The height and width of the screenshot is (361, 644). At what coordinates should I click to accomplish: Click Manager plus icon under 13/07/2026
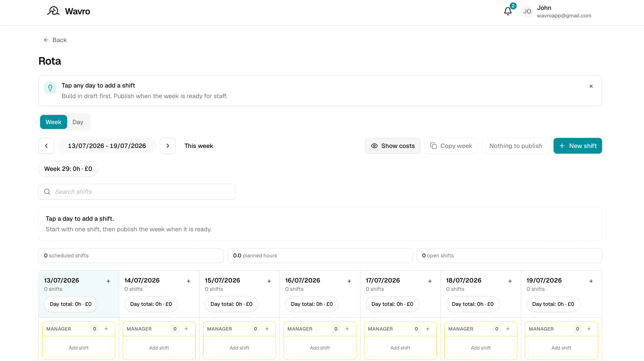click(x=106, y=329)
